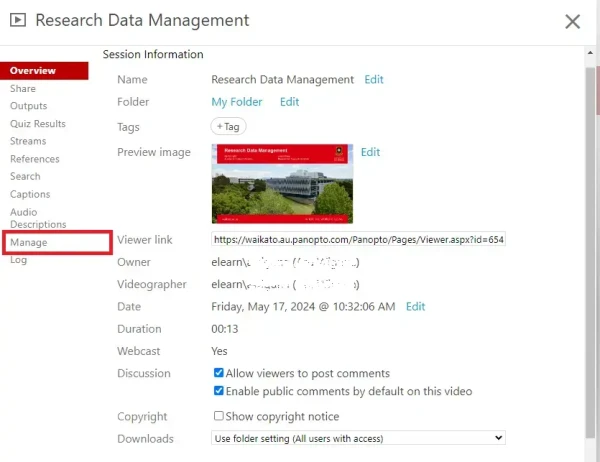This screenshot has height=462, width=600.
Task: Edit the session date
Action: (415, 307)
